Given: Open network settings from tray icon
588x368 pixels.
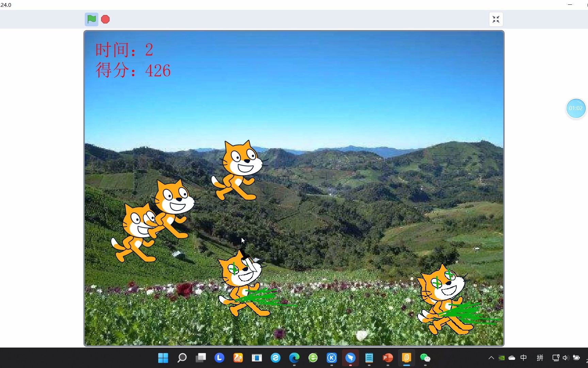Looking at the screenshot, I should (x=556, y=358).
